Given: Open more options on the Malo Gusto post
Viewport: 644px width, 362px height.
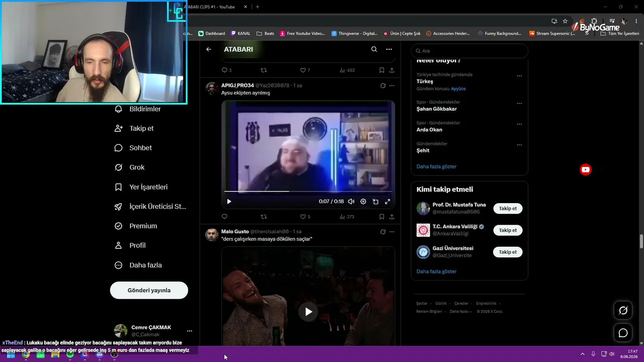Looking at the screenshot, I should 392,232.
